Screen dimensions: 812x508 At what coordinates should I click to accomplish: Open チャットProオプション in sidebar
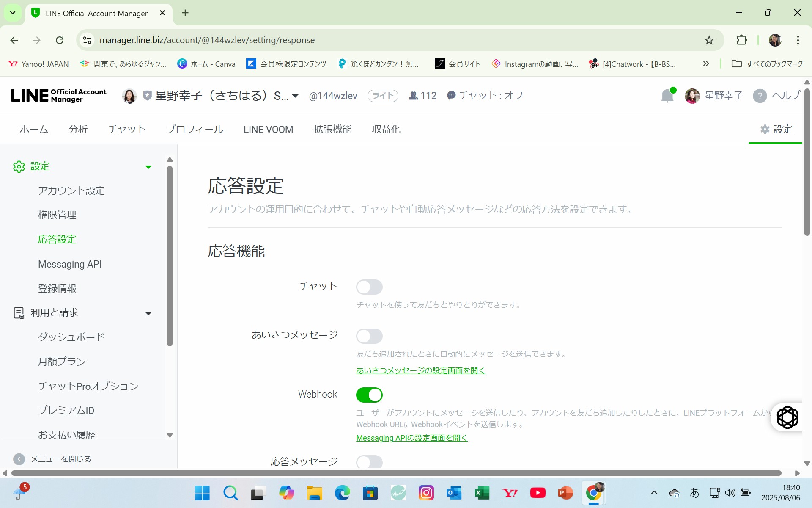click(x=88, y=387)
